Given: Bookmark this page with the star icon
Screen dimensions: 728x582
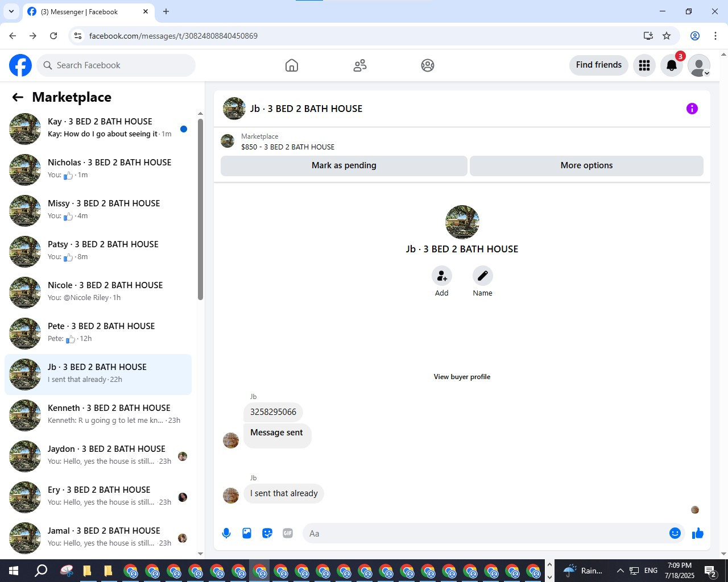Looking at the screenshot, I should coord(667,36).
